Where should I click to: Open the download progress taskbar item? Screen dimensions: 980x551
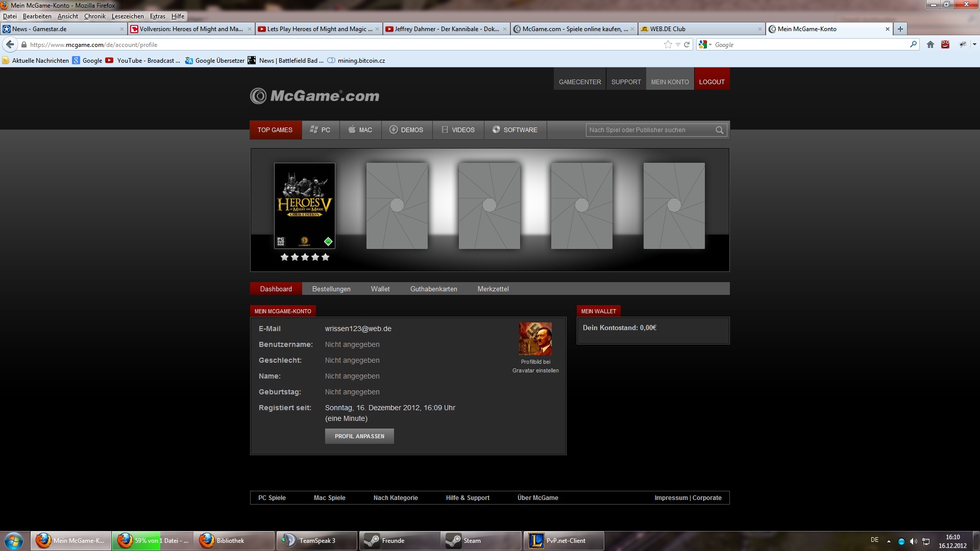click(153, 541)
